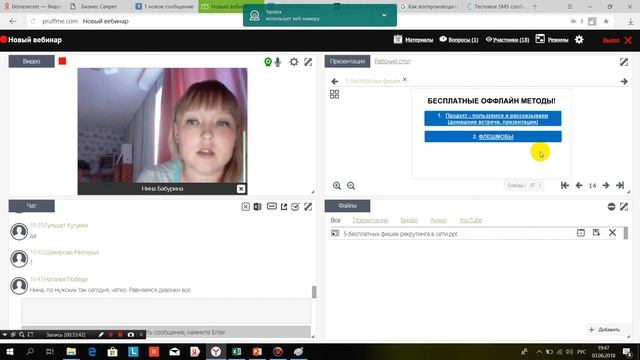Delete the '5 бесплатных фишек рекрутинга' file

612,233
